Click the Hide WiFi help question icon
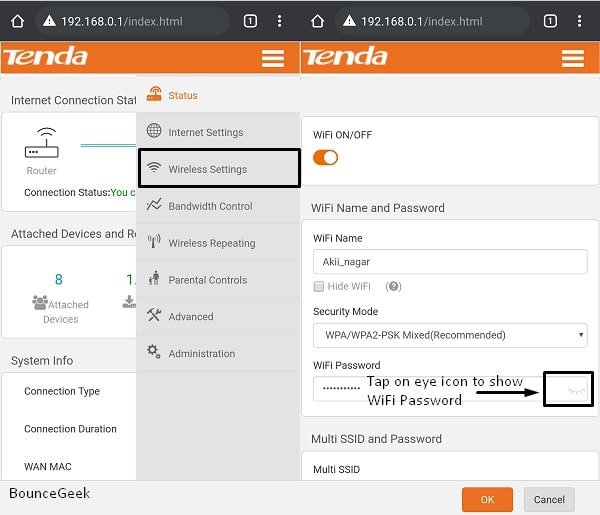This screenshot has height=515, width=600. tap(393, 286)
